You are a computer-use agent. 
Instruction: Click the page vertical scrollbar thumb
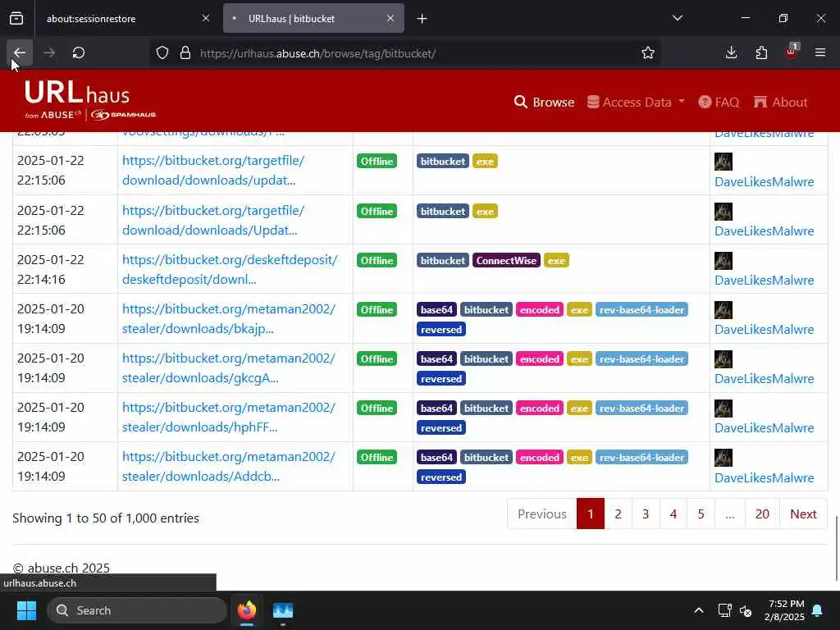pyautogui.click(x=836, y=547)
